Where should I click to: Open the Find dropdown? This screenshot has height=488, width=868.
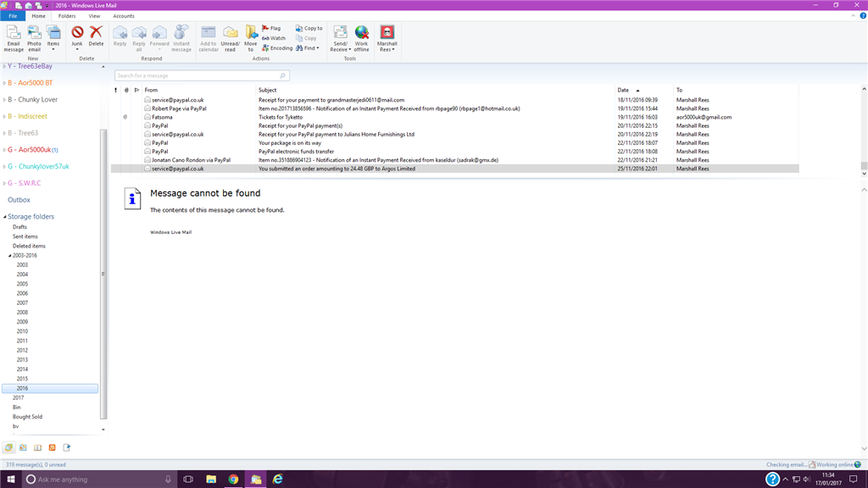[x=307, y=48]
